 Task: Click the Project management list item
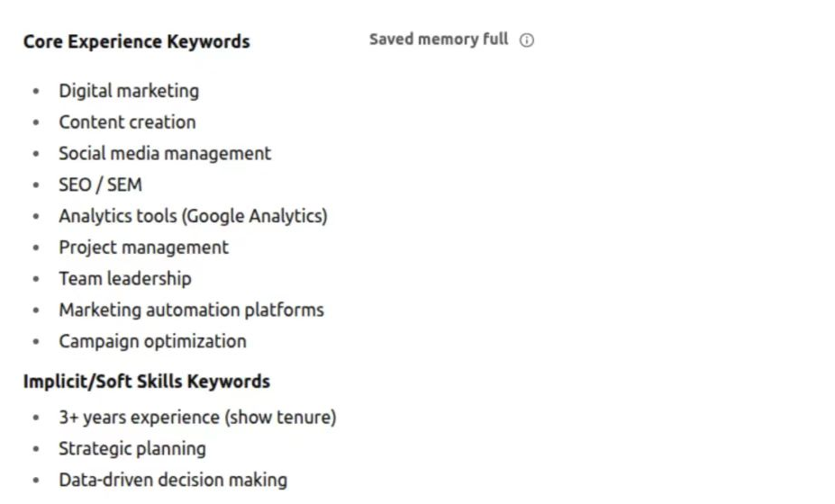144,247
